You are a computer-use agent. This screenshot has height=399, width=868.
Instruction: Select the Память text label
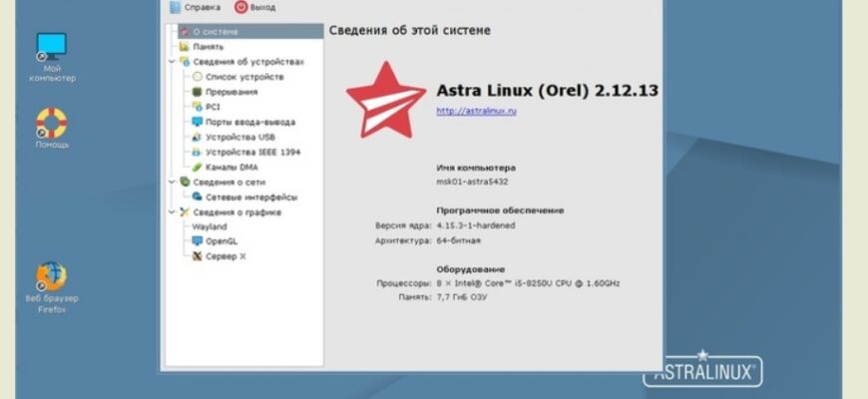209,47
